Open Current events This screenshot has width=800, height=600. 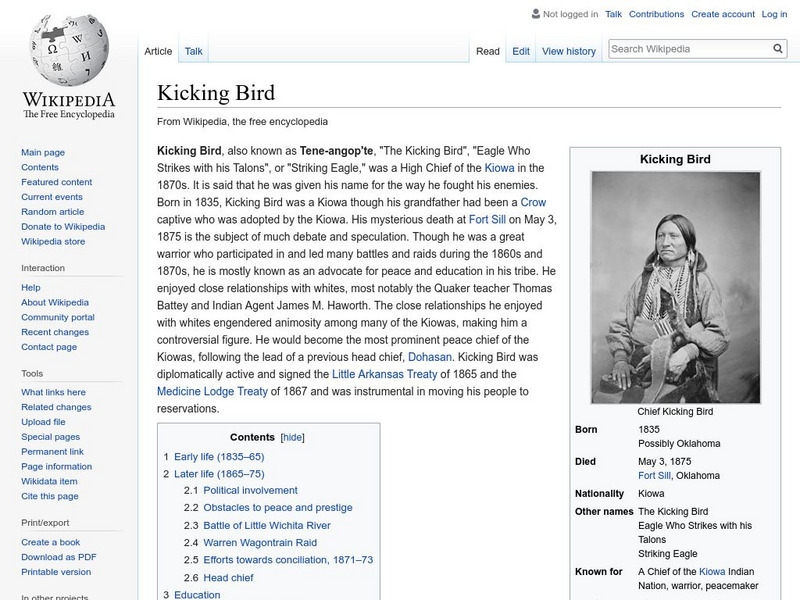tap(52, 196)
